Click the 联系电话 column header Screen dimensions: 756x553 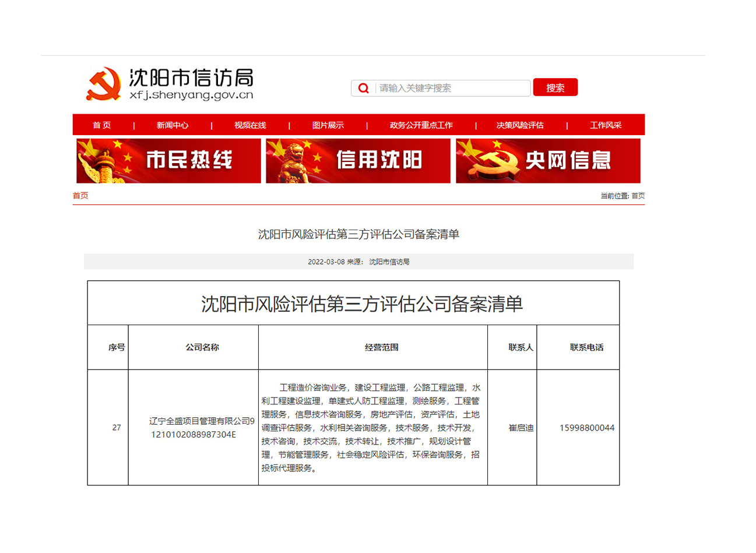point(586,347)
